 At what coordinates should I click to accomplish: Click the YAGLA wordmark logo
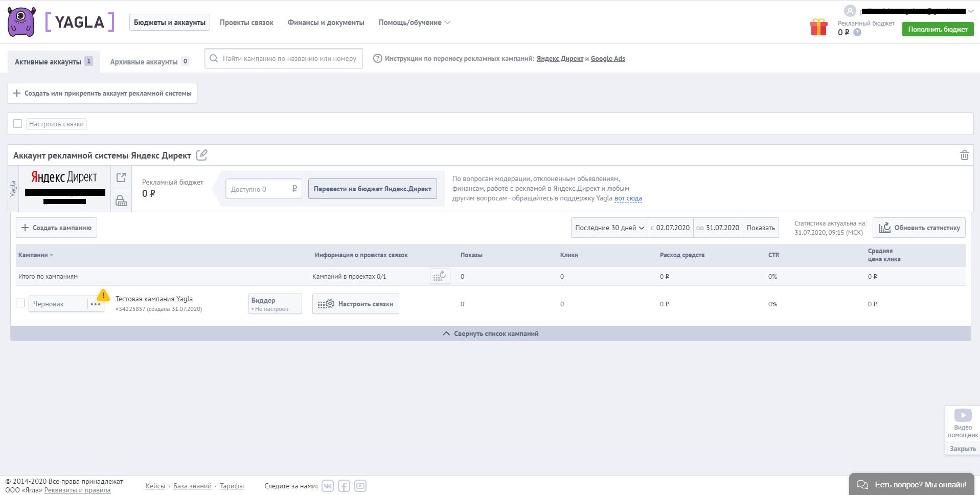coord(79,22)
